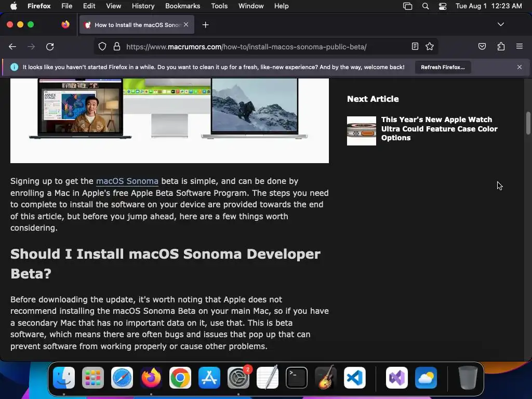Screen dimensions: 532x399
Task: Open GarageBand from the Dock
Action: (x=326, y=378)
